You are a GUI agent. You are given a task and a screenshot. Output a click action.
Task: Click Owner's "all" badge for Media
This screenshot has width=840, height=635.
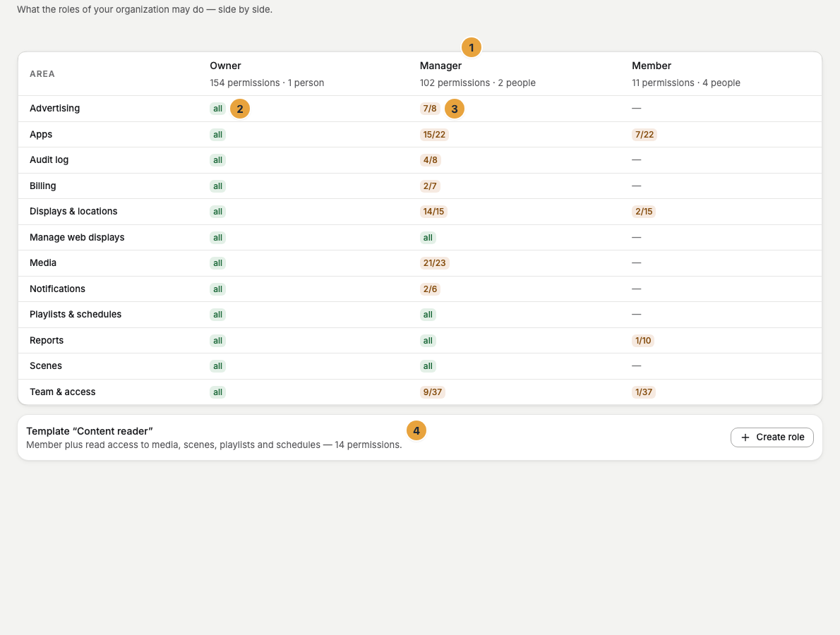point(217,263)
